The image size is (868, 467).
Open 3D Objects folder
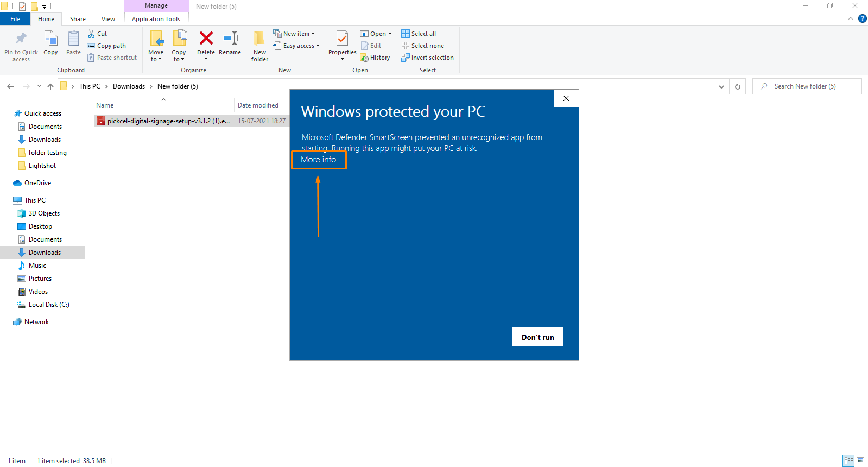[x=44, y=213]
